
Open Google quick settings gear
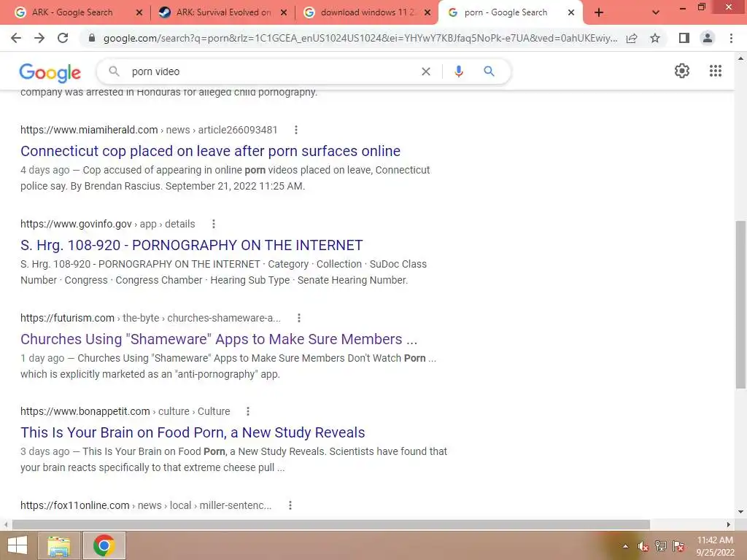682,71
